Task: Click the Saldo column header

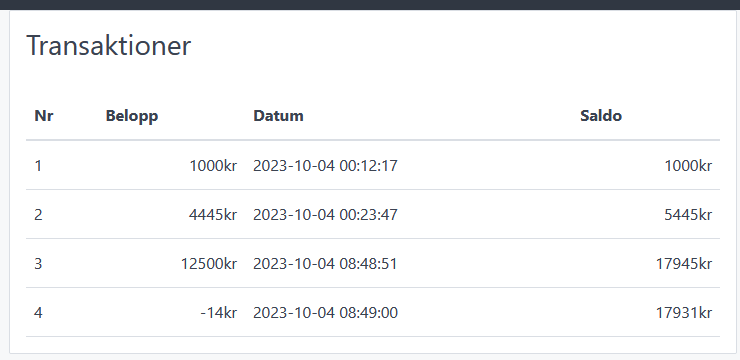Action: (x=601, y=116)
